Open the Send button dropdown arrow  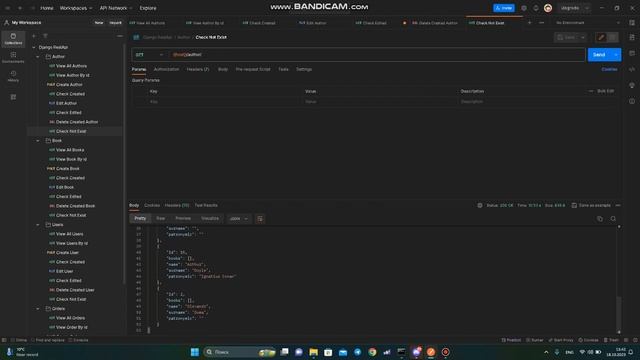pyautogui.click(x=616, y=55)
